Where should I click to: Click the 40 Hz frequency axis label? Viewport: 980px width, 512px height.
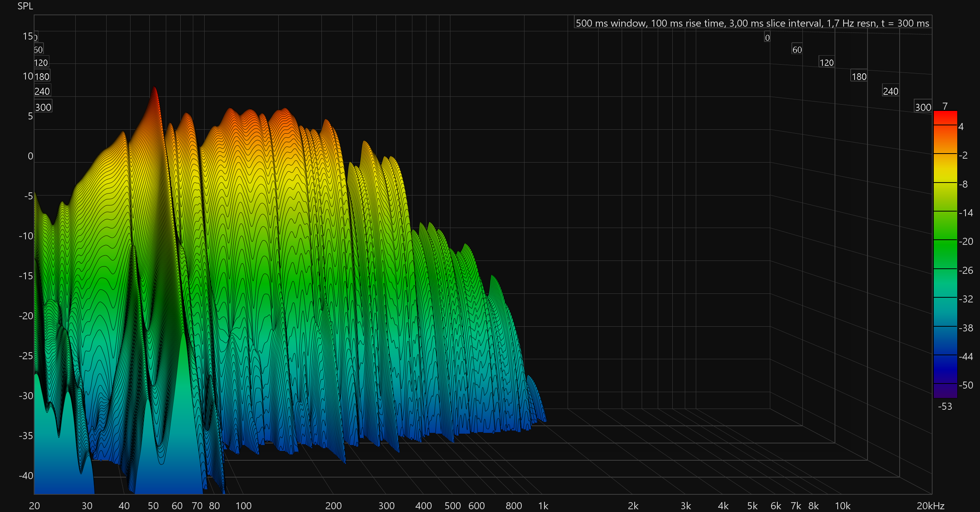click(124, 506)
